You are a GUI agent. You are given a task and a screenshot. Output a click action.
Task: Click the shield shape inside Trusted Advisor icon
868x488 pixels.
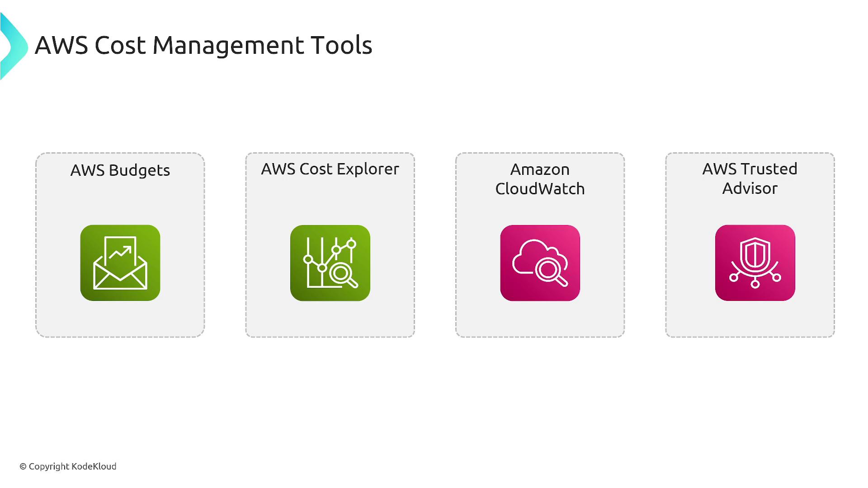coord(755,253)
